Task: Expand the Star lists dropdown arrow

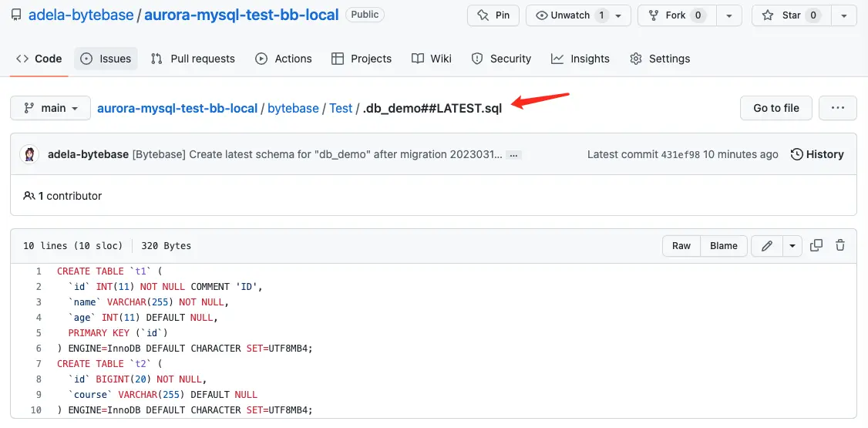Action: point(844,15)
